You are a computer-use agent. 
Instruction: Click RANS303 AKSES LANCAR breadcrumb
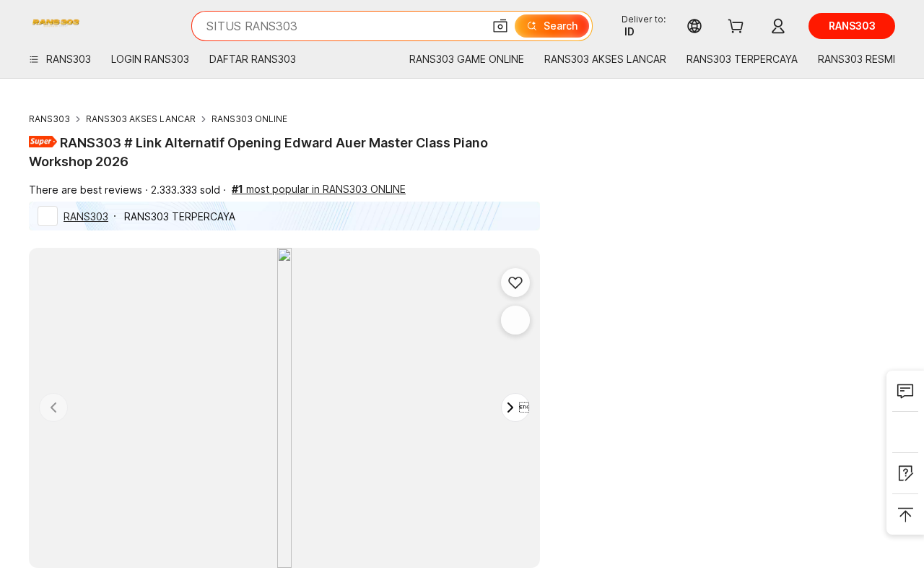coord(141,118)
